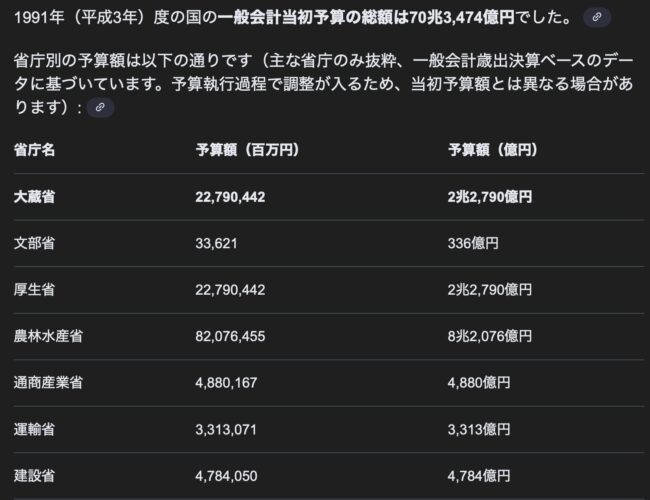The width and height of the screenshot is (650, 500).
Task: Click the 予算額（百万円） column header
Action: (247, 150)
